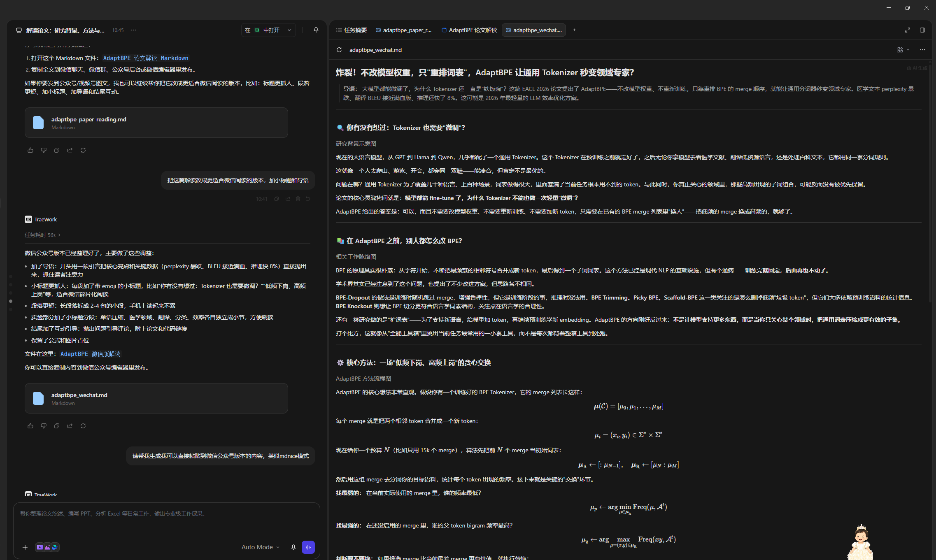Viewport: 936px width, 560px height.
Task: Switch to the adaptbpe_paper_r... tab
Action: [x=404, y=30]
